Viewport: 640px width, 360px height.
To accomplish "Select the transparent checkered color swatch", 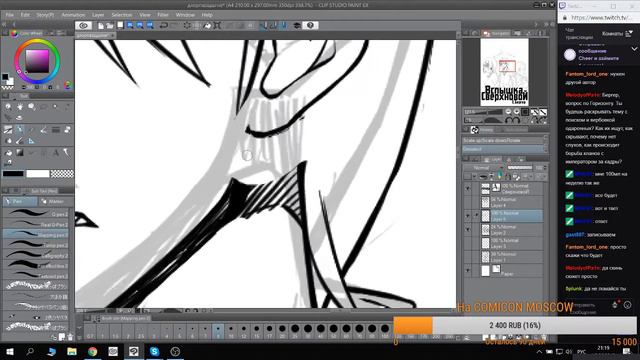I will [62, 174].
